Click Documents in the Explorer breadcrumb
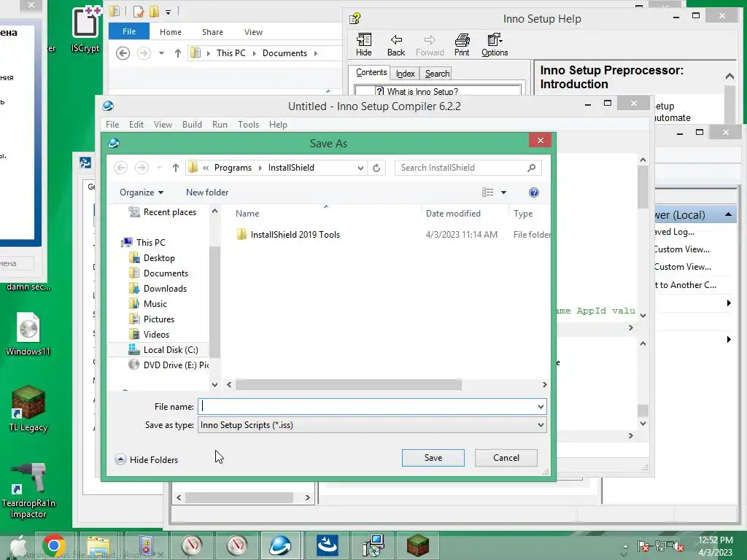 coord(285,52)
